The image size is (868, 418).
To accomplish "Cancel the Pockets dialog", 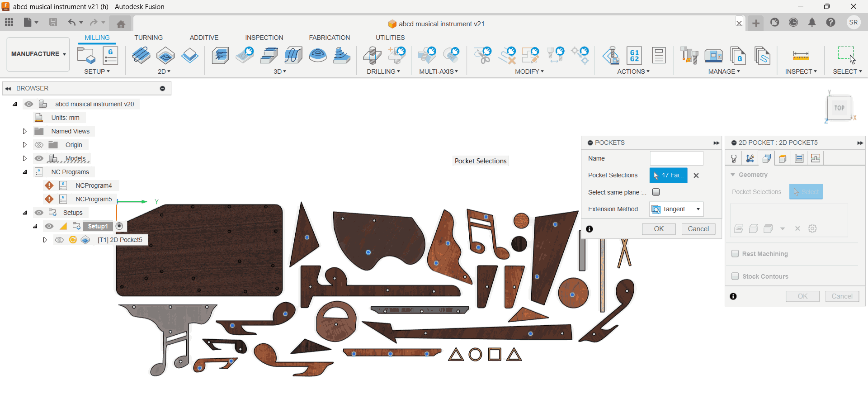I will coord(698,229).
